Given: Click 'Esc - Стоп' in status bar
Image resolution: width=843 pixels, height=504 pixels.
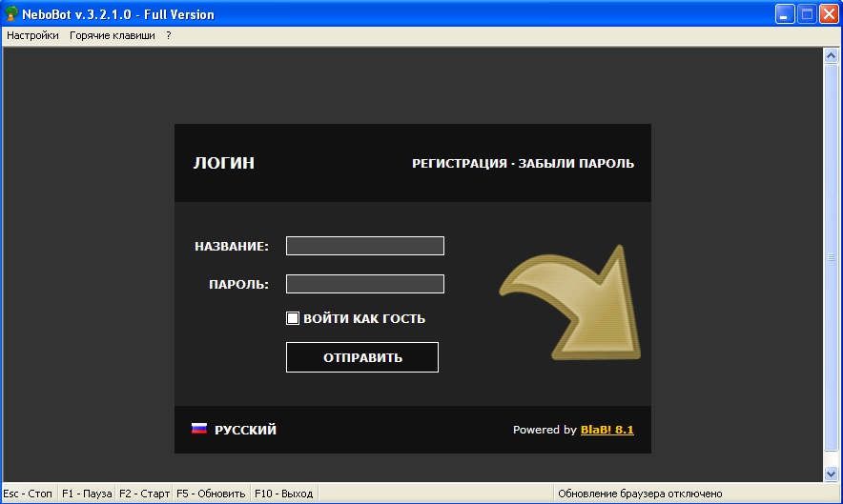Looking at the screenshot, I should [28, 494].
